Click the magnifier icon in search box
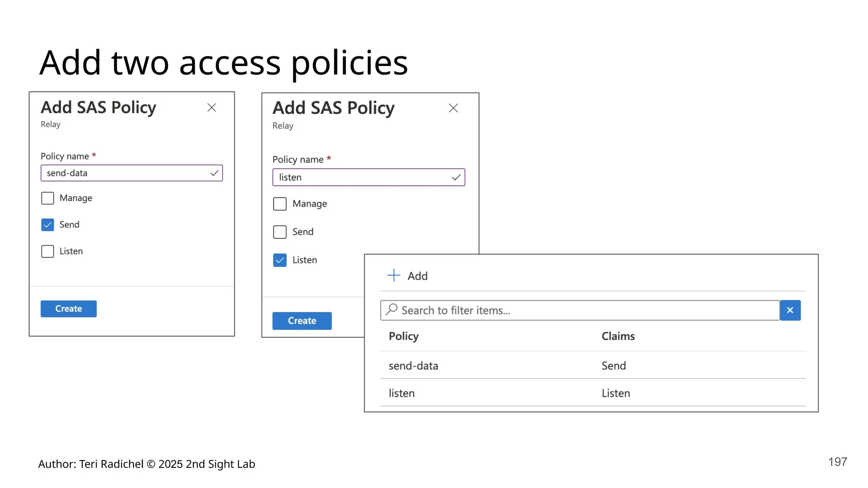868x488 pixels. coord(392,310)
